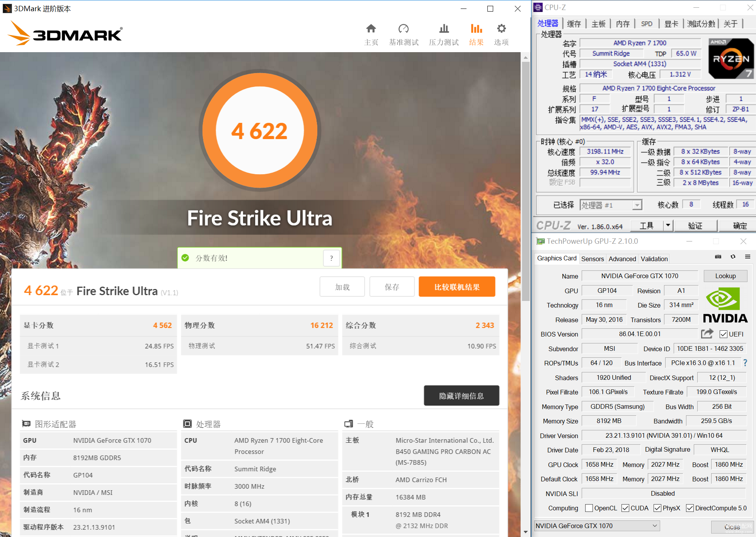Click the 工具 tools button in CPU-Z
Viewport: 756px width, 537px height.
[x=647, y=225]
